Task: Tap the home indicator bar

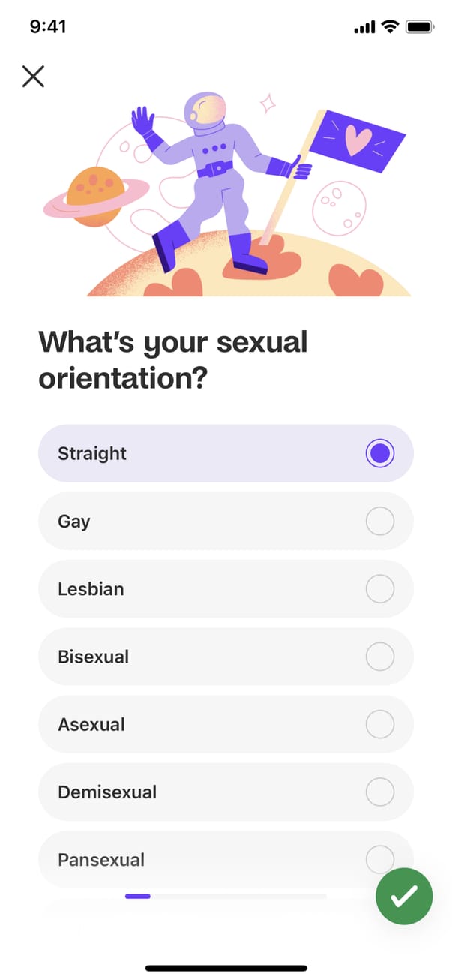Action: (x=226, y=968)
